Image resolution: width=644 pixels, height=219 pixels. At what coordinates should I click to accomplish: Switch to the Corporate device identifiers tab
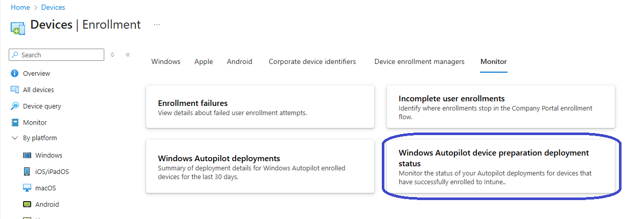pyautogui.click(x=312, y=61)
